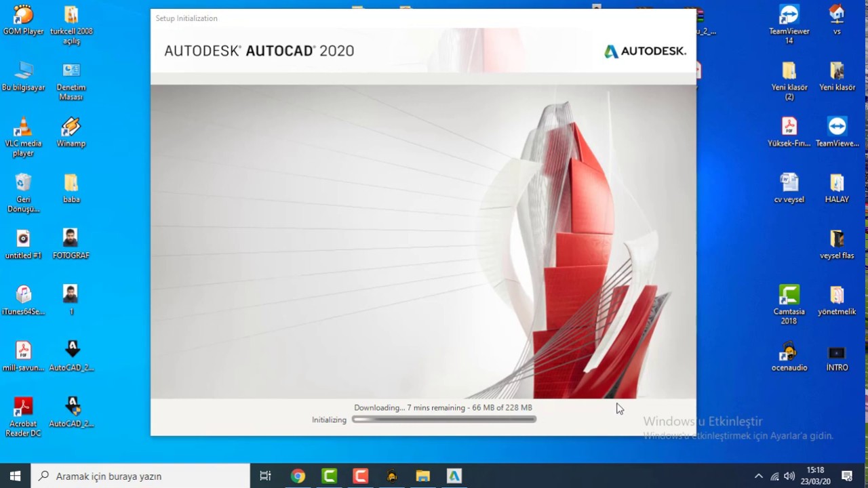Viewport: 868px width, 488px height.
Task: Select the Winamp desktop icon
Action: 71,133
